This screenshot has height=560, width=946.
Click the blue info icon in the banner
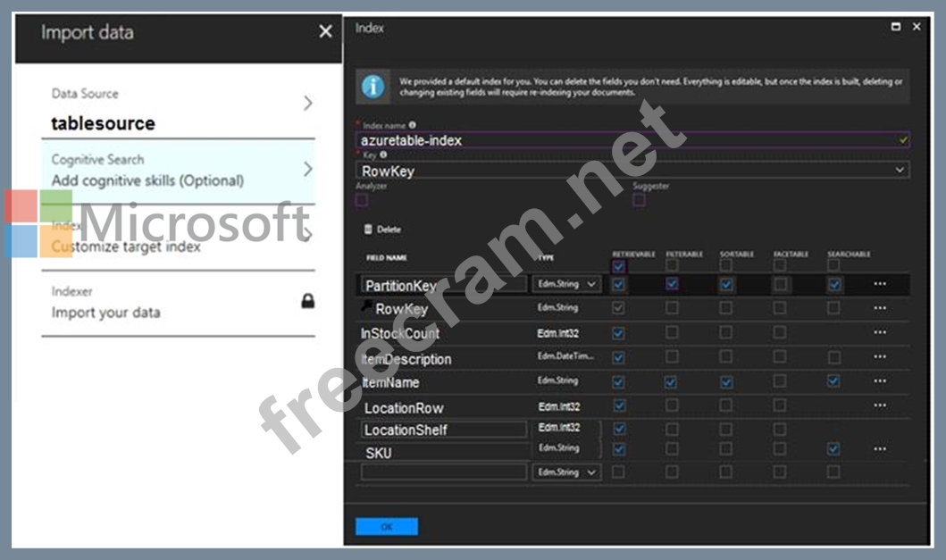click(373, 86)
